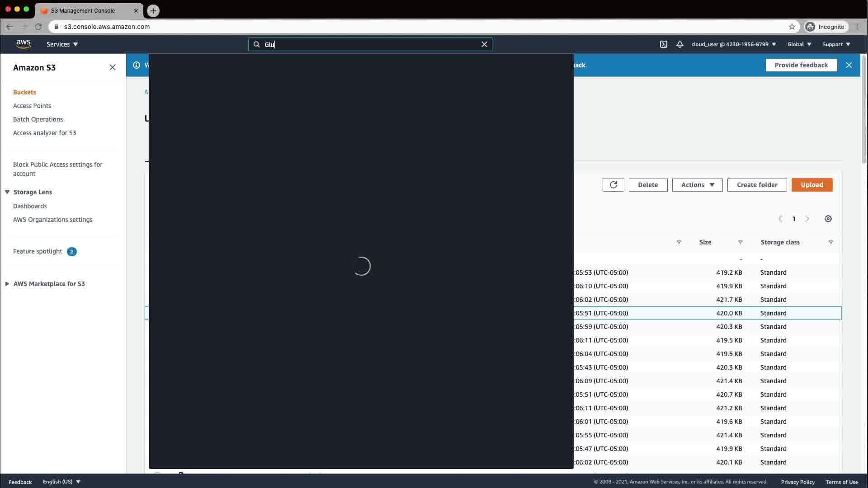This screenshot has width=868, height=488.
Task: Close the Amazon S3 sidebar panel
Action: tap(113, 67)
